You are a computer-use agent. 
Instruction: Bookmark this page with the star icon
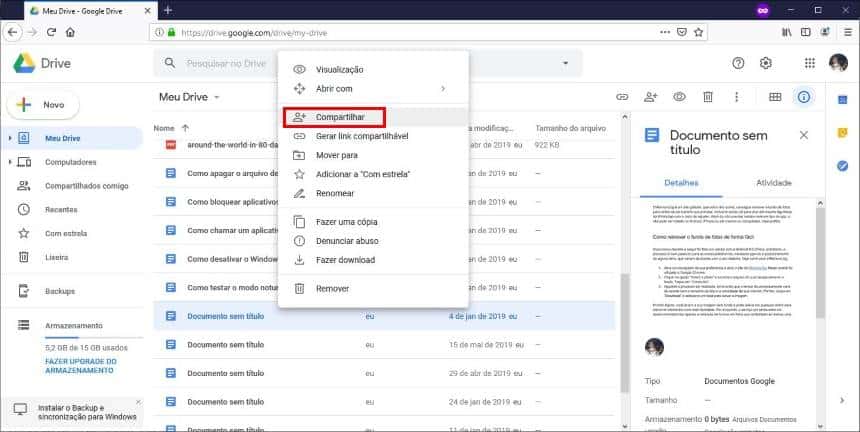point(698,32)
